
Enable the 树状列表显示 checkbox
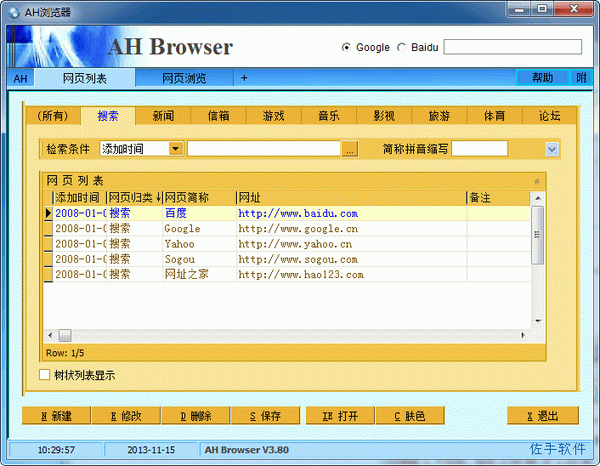[44, 375]
